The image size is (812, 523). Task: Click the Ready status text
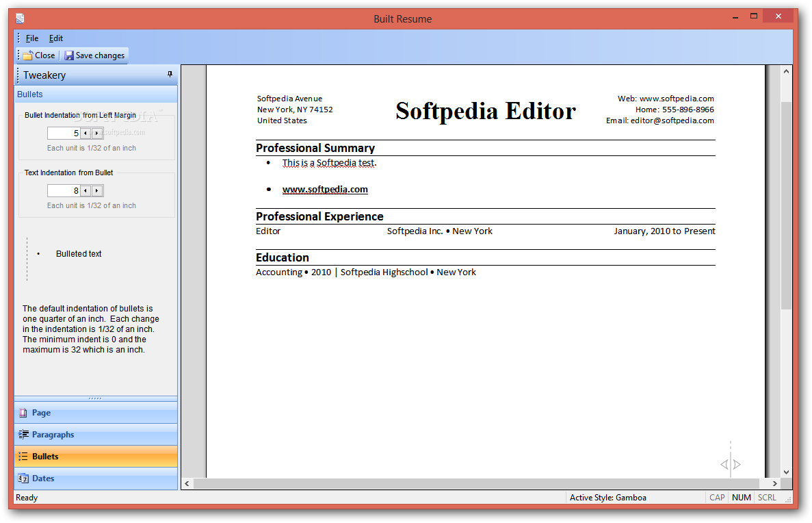27,498
